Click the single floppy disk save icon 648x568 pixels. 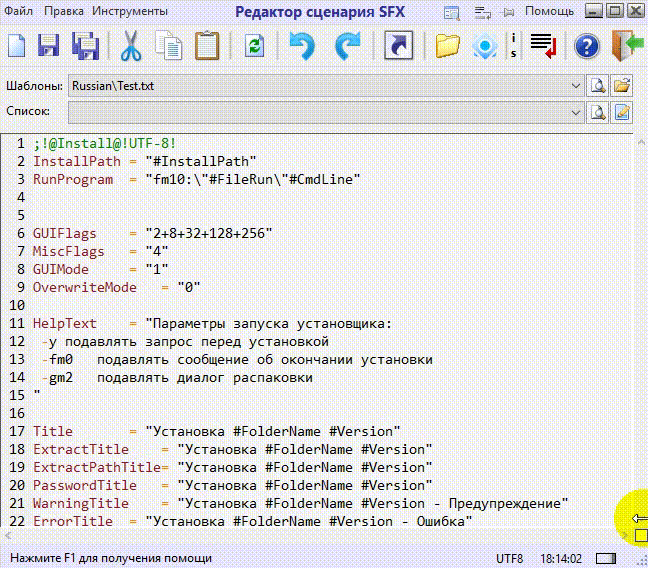(x=48, y=45)
